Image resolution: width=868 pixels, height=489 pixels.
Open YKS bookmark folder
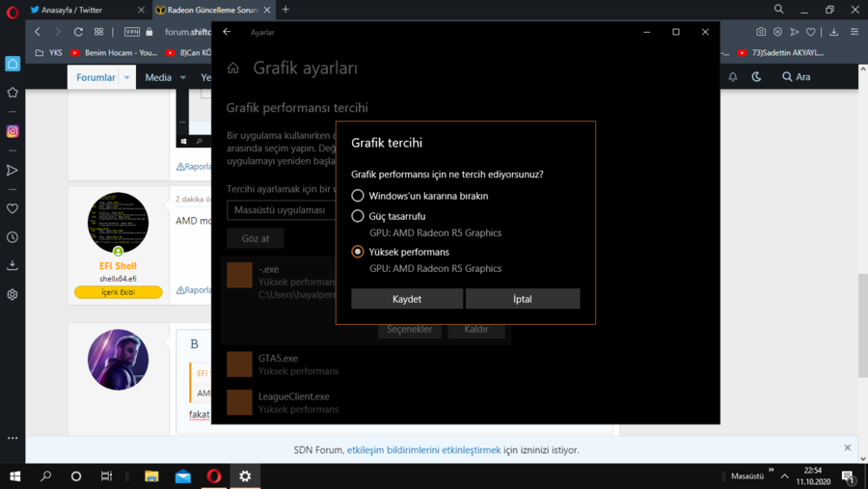pyautogui.click(x=49, y=53)
